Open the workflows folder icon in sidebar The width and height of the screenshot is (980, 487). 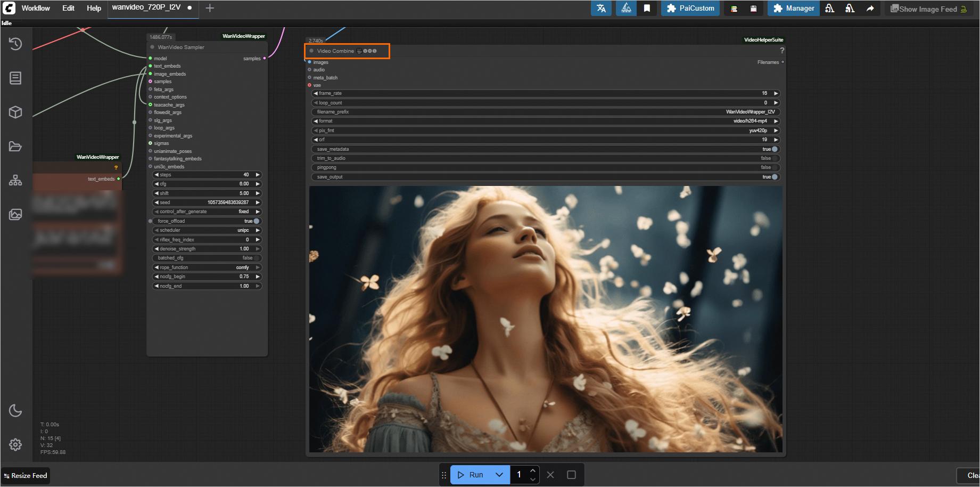[x=15, y=147]
